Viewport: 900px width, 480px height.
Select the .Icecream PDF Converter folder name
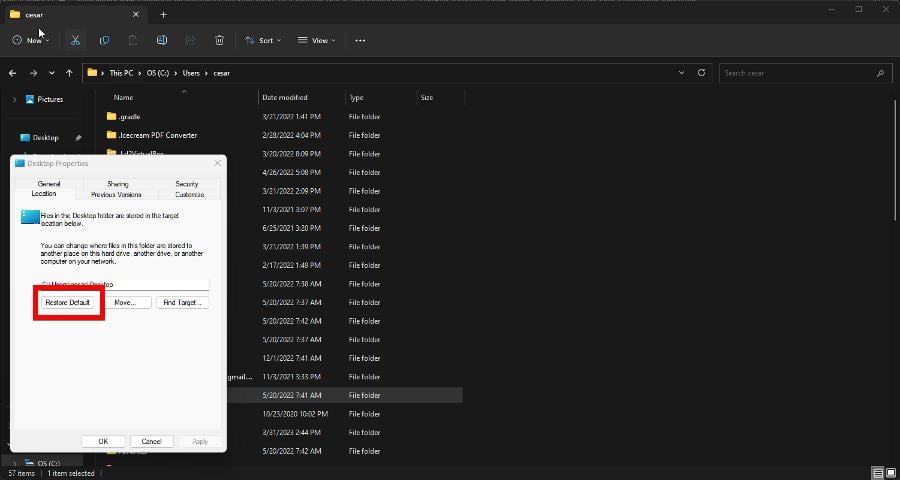click(157, 136)
